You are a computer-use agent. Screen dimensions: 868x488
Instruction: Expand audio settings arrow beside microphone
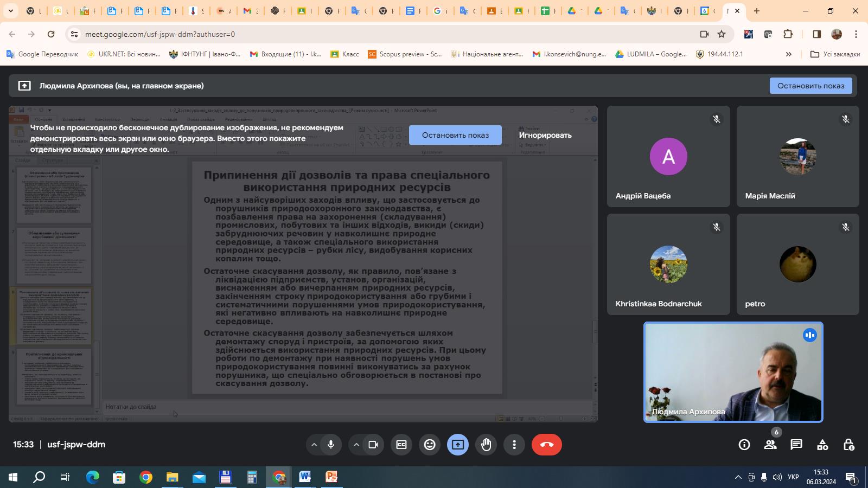(314, 445)
